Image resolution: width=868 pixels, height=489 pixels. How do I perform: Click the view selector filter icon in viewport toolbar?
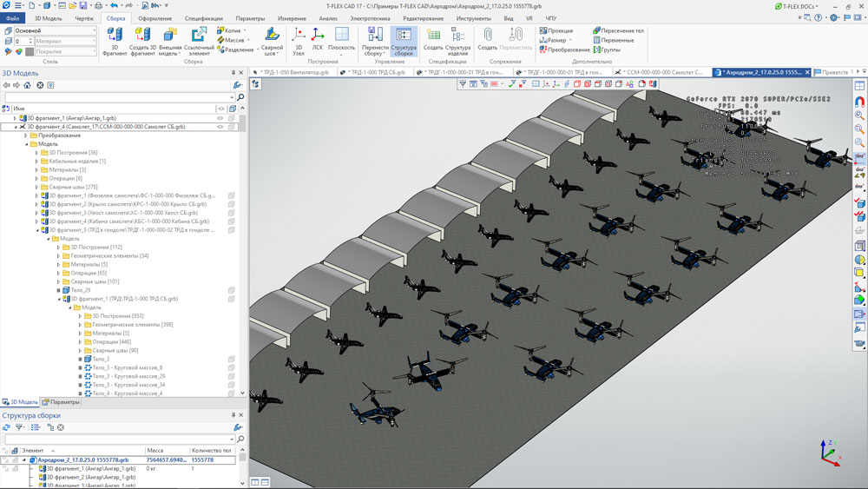pyautogui.click(x=463, y=84)
